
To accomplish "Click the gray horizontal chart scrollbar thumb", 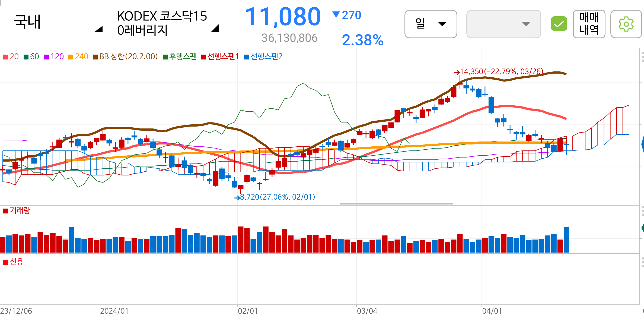I will (396, 203).
